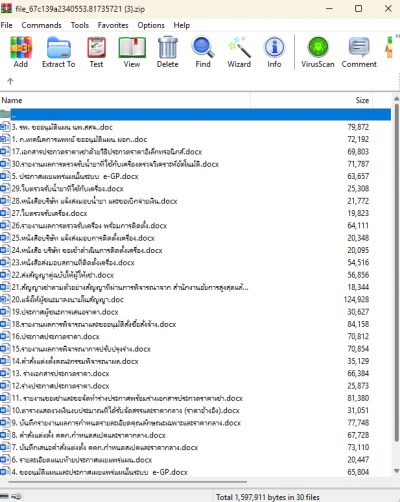Click the status text 'Total 1,597,911 bytes in 30 files'
400x502 pixels.
tap(267, 497)
